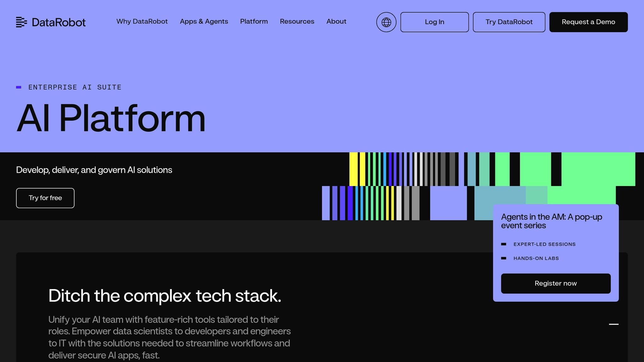Open the language globe selector
Image resolution: width=644 pixels, height=362 pixels.
click(386, 22)
